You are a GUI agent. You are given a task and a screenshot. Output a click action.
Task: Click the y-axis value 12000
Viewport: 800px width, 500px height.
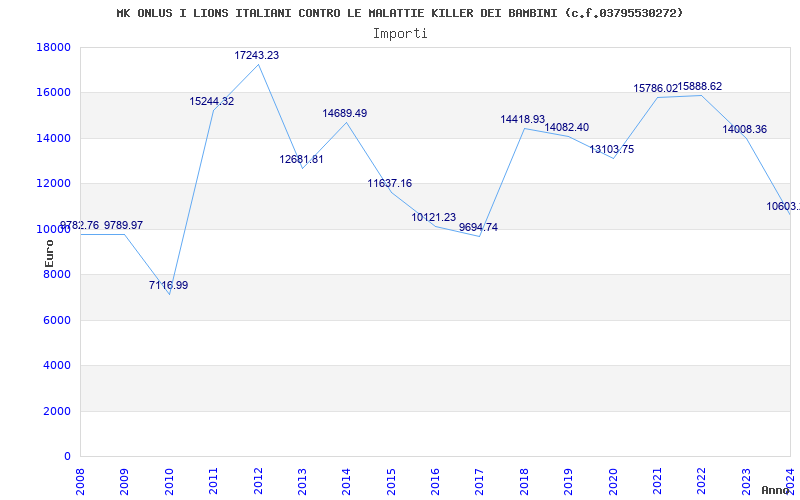[x=53, y=184]
